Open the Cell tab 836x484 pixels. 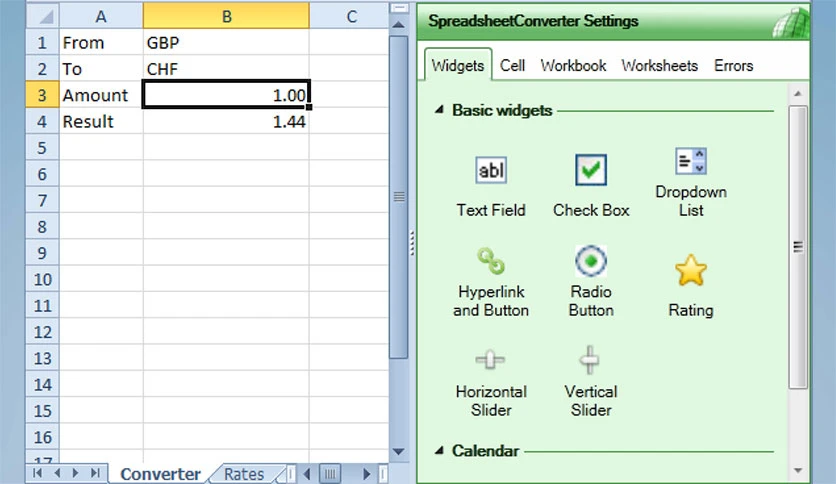(512, 66)
